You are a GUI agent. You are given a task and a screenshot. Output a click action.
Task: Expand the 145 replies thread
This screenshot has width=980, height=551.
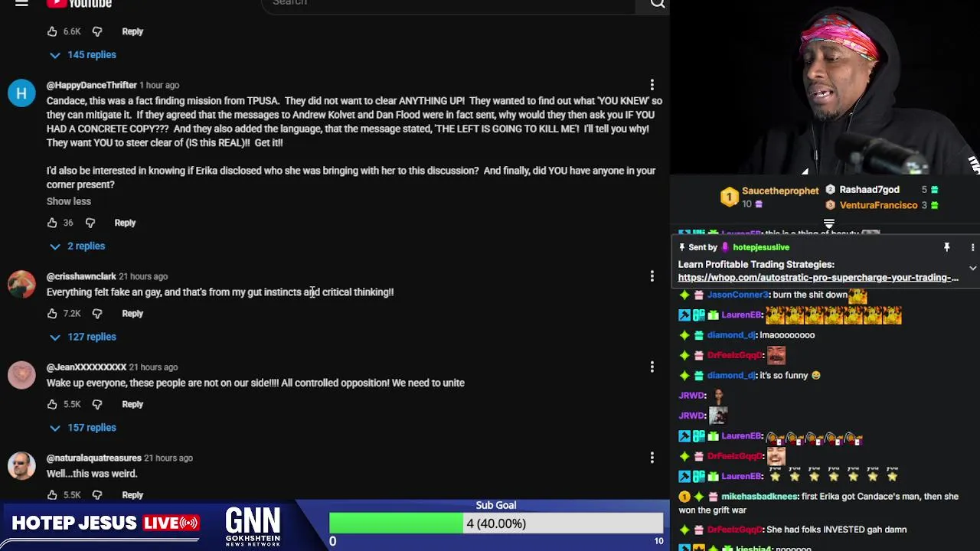point(83,55)
